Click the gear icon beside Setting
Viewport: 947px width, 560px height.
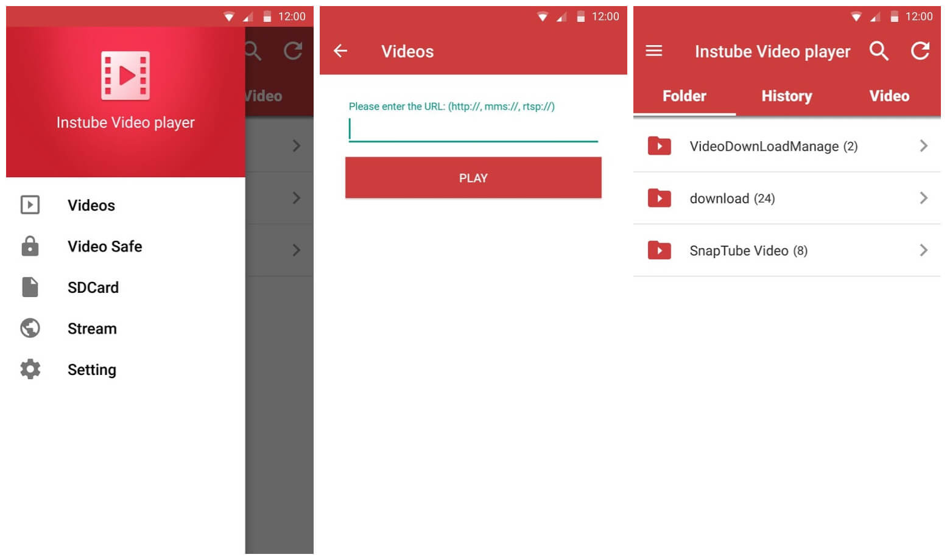point(30,369)
